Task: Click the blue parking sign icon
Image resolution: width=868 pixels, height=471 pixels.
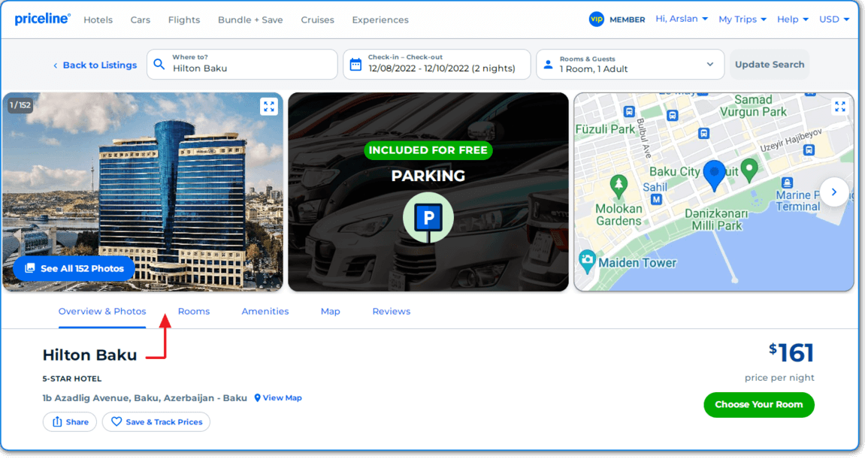Action: point(428,218)
